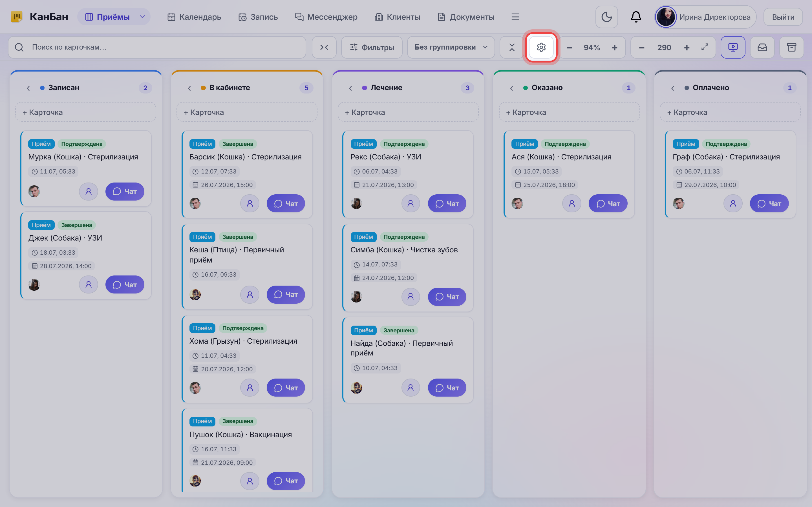Image resolution: width=812 pixels, height=507 pixels.
Task: Open the notifications bell
Action: (x=636, y=17)
